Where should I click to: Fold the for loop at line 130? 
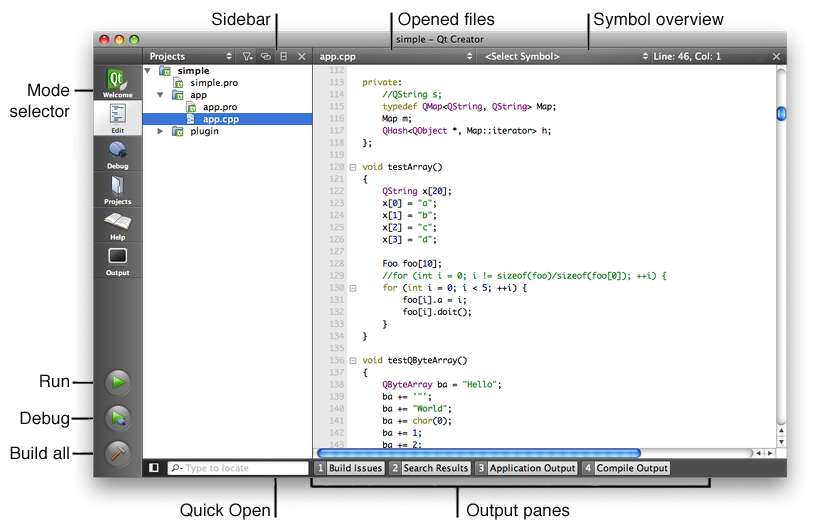[353, 288]
